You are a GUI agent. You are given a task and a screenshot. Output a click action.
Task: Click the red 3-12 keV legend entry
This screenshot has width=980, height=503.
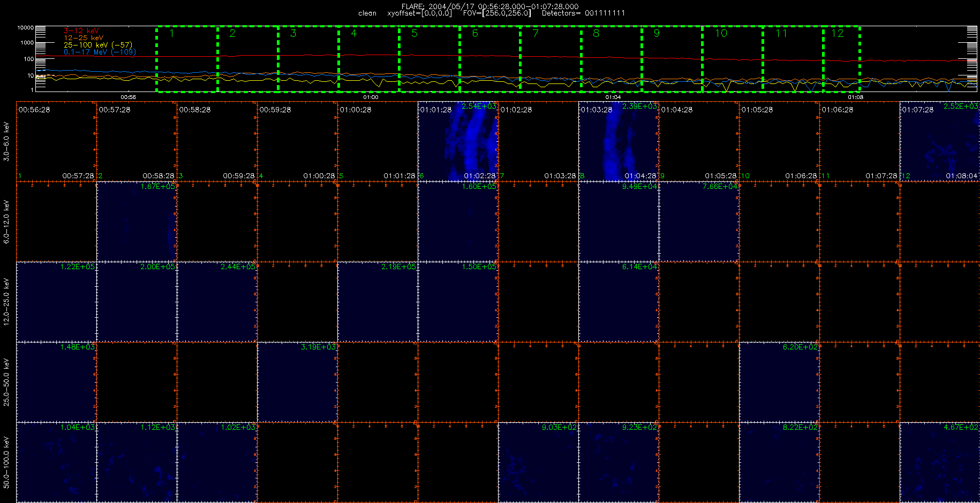coord(81,31)
